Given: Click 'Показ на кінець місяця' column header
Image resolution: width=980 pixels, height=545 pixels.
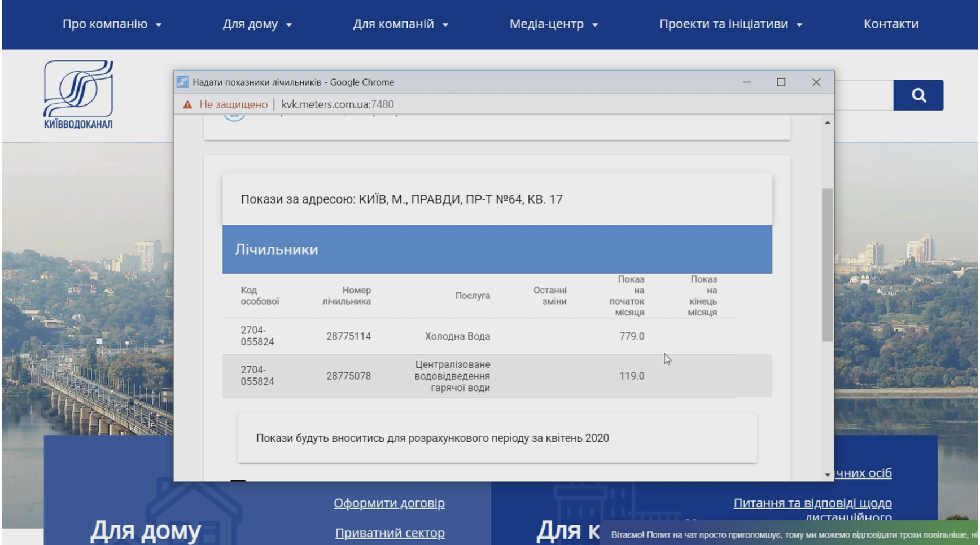Looking at the screenshot, I should tap(703, 296).
